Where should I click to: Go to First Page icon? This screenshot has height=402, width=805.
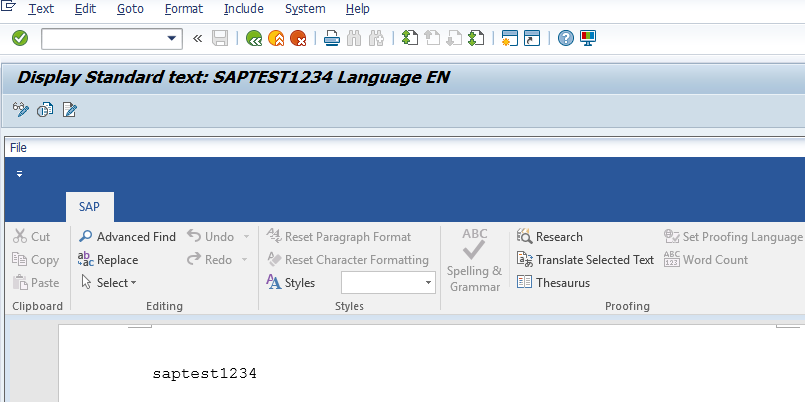coord(410,39)
